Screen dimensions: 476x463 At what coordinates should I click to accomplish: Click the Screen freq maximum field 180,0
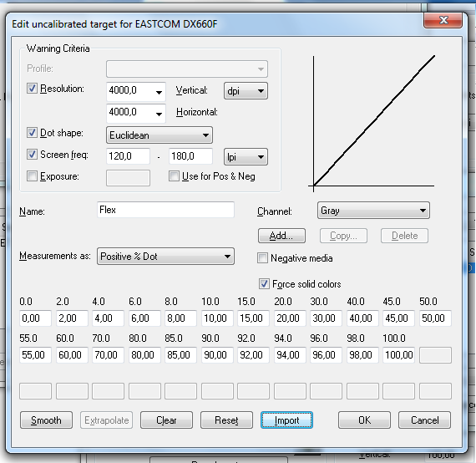tap(190, 156)
